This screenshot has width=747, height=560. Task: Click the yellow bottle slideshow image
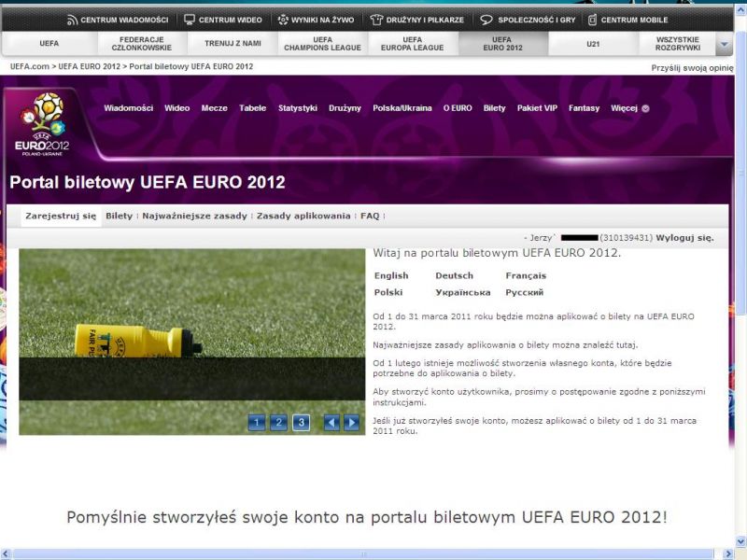click(192, 342)
